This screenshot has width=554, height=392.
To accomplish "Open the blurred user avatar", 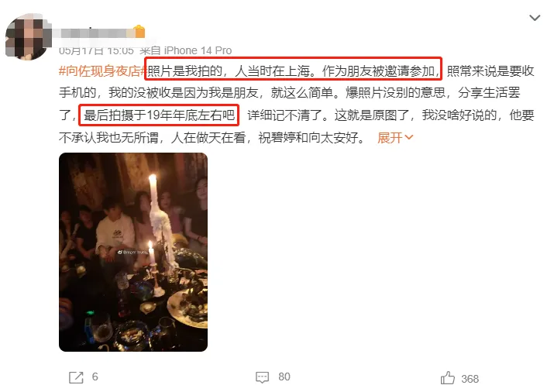I will click(x=27, y=36).
